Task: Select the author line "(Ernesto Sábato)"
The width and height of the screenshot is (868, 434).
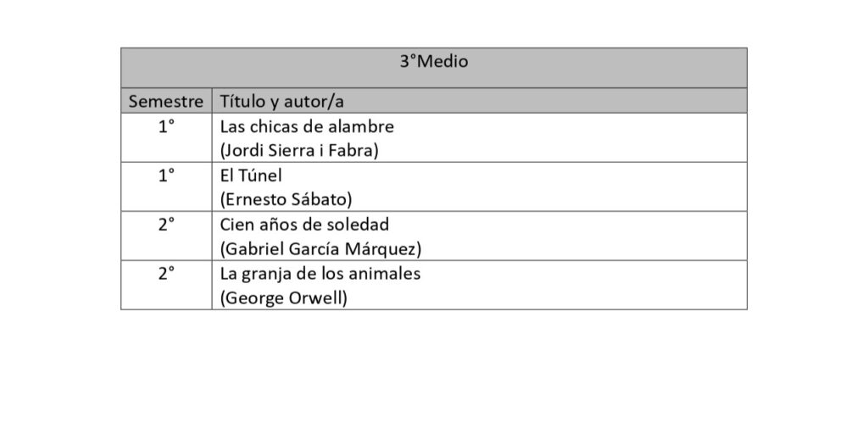Action: tap(286, 200)
